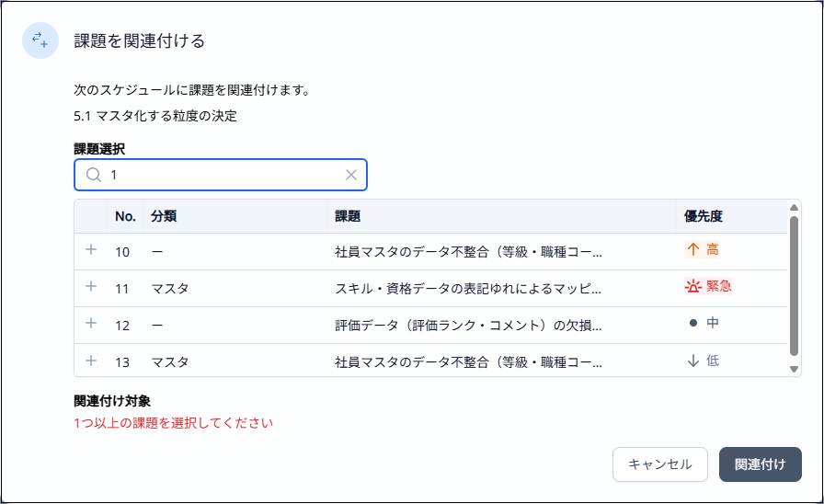
Task: Add issue No. 11 using its plus icon
Action: [x=91, y=287]
